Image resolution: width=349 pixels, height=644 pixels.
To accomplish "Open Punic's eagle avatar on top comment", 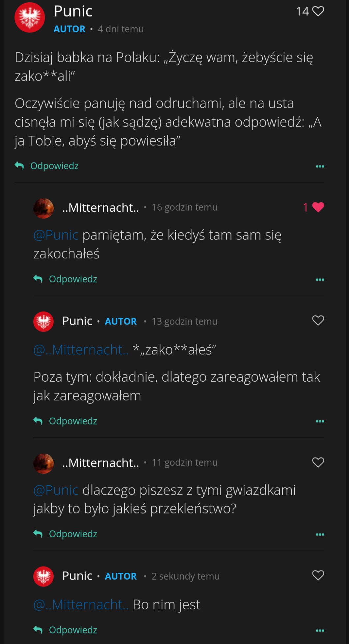I will point(30,17).
